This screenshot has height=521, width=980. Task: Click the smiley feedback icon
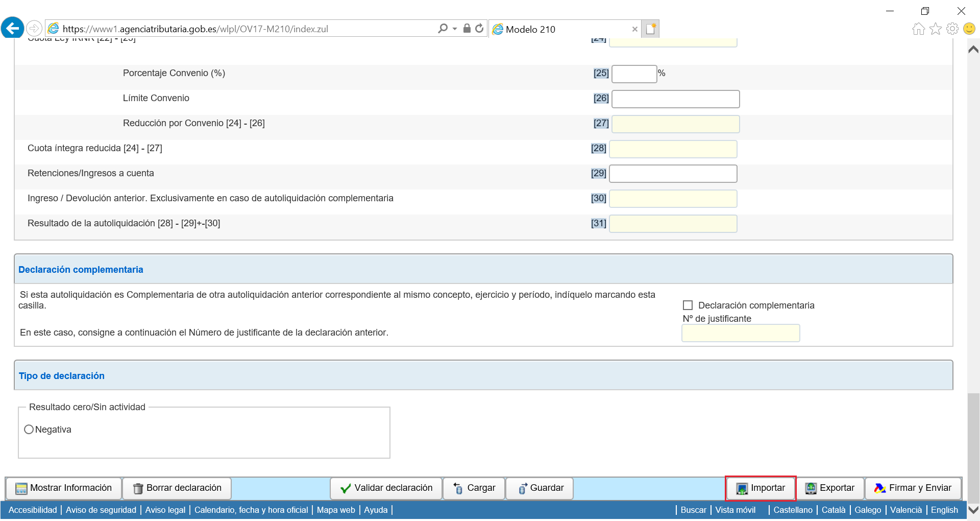point(969,29)
